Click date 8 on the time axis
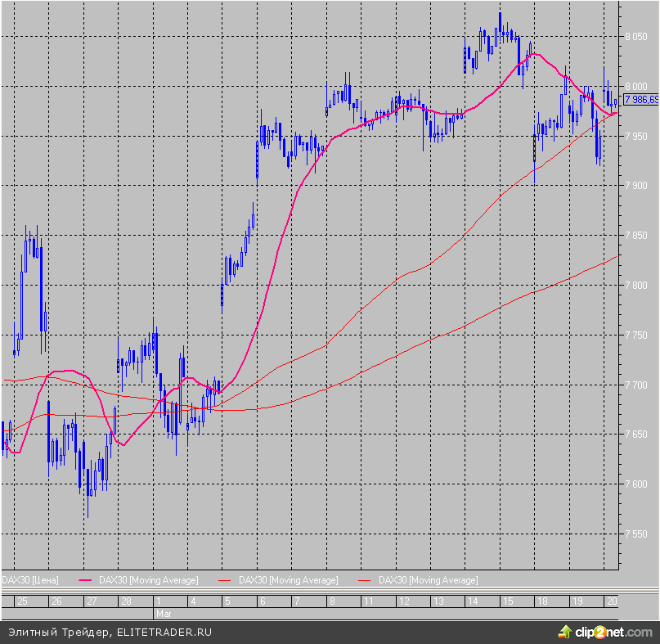 [x=333, y=601]
